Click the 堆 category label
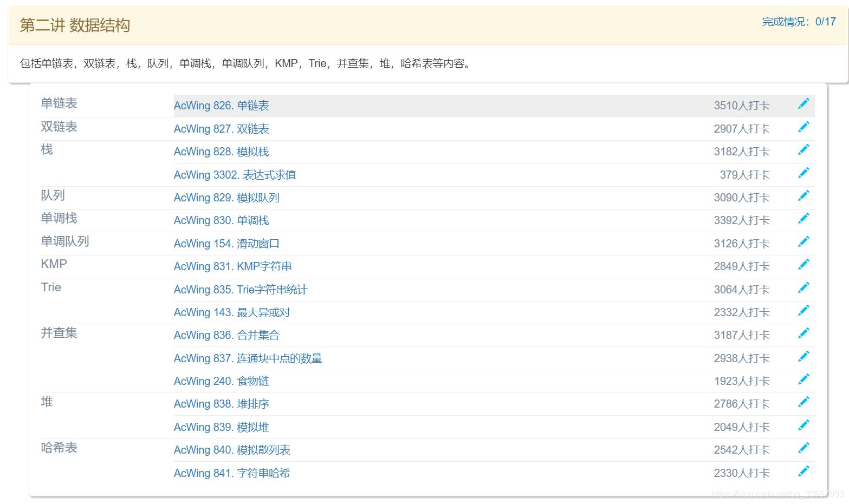Viewport: 849px width, 504px height. pos(47,402)
